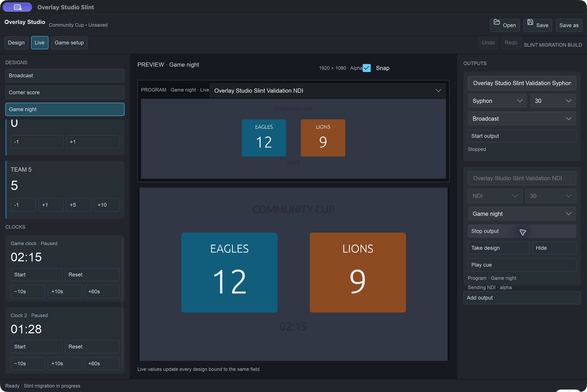Expand frame rate dropdown beside NDI
Image resolution: width=587 pixels, height=392 pixels.
tap(550, 196)
